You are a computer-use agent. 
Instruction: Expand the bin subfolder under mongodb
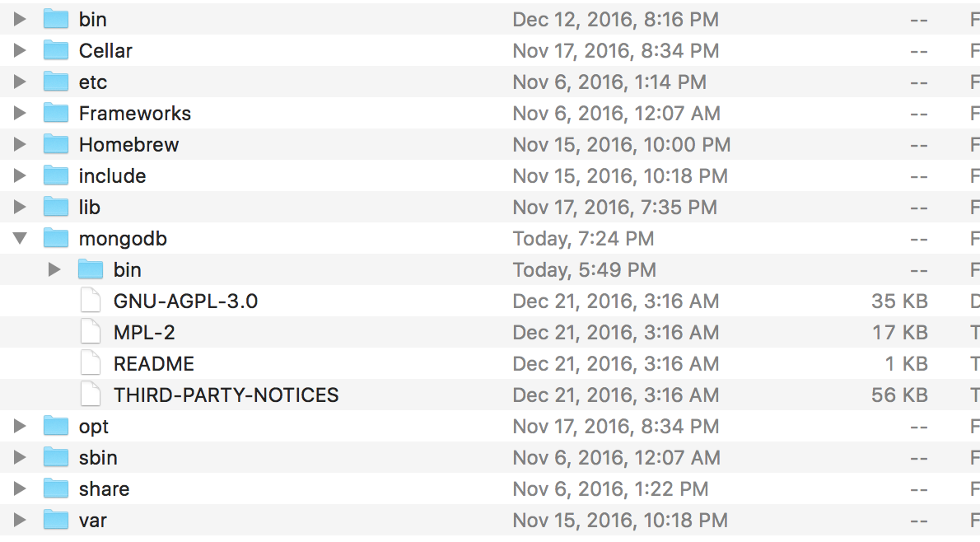coord(55,269)
